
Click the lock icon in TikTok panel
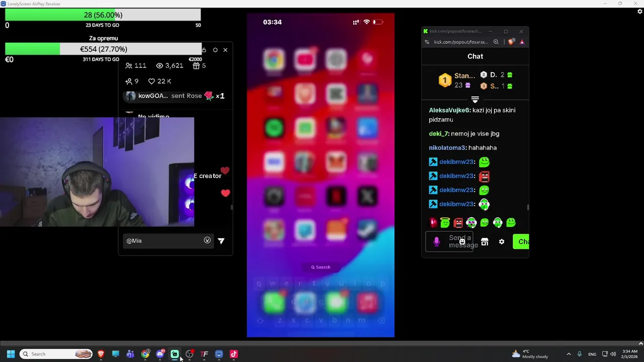click(204, 50)
